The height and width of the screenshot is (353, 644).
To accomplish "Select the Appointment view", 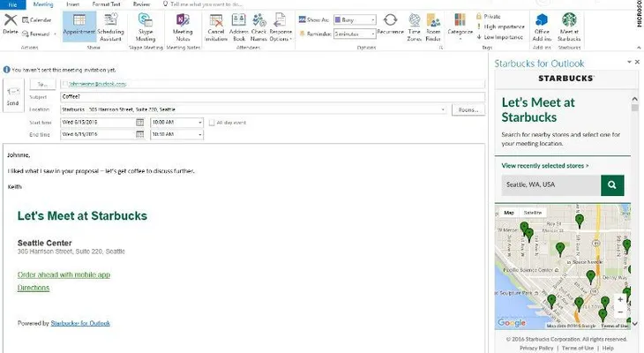I will (79, 26).
